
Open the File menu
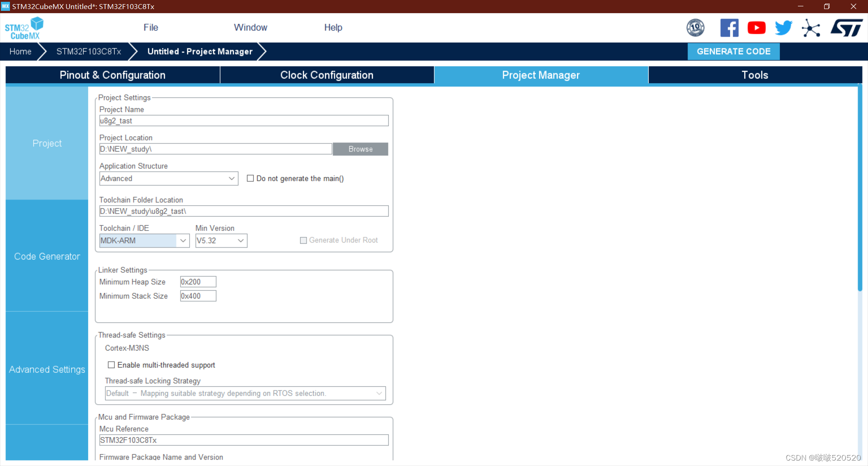(151, 28)
